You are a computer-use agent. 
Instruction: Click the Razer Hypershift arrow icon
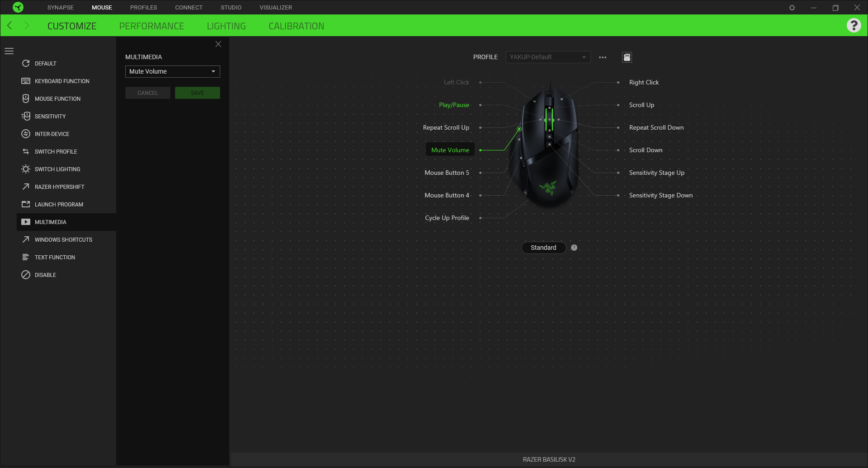26,187
